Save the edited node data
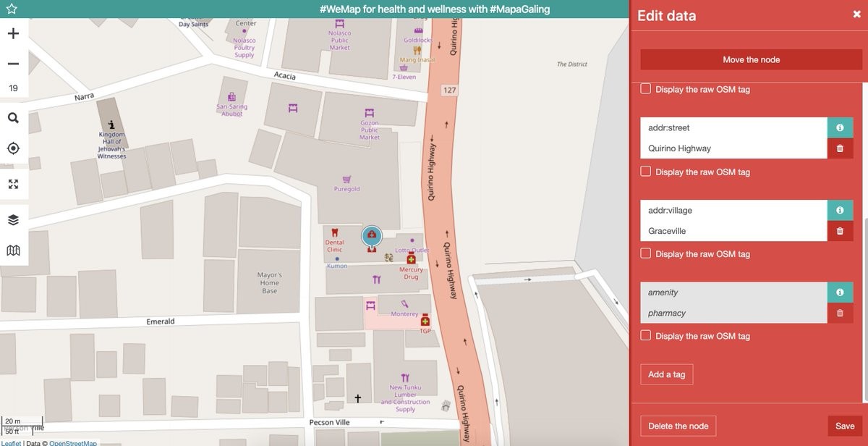Viewport: 868px width, 446px height. point(844,426)
